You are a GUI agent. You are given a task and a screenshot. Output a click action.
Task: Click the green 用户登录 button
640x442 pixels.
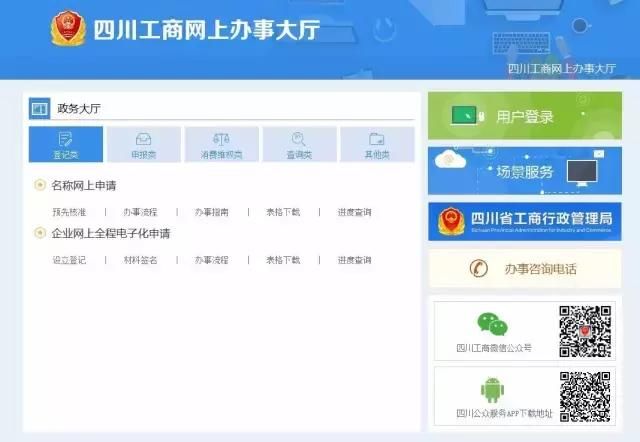point(525,116)
